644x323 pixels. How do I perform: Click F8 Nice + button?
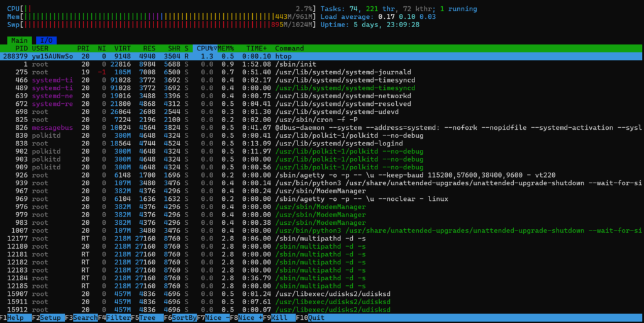click(246, 318)
